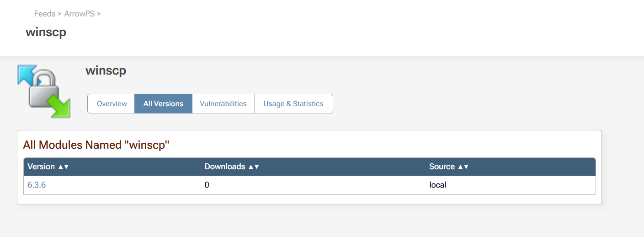Sort Version column ascending with up arrow
Image resolution: width=644 pixels, height=237 pixels.
point(60,167)
